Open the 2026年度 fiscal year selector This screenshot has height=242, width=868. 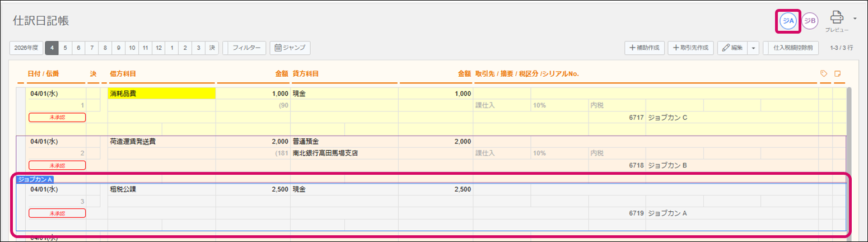(26, 48)
